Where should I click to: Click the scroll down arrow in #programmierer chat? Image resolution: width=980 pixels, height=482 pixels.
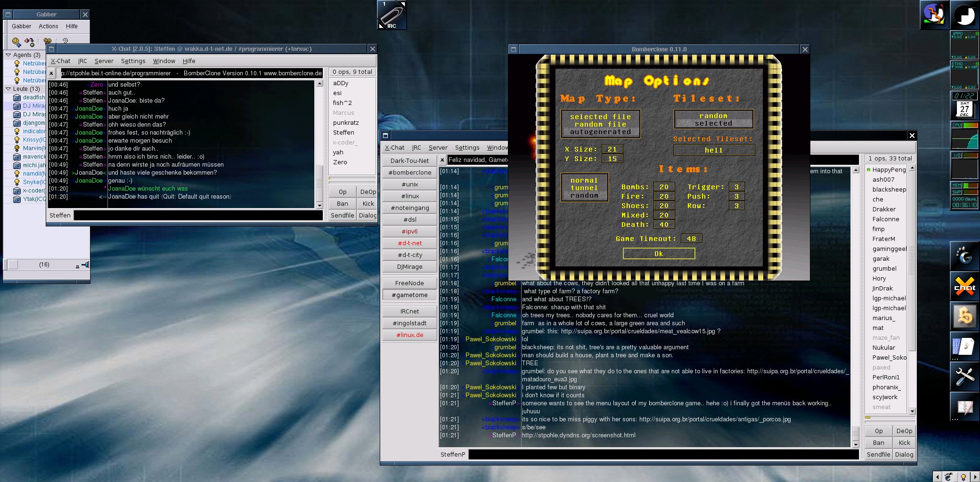point(319,205)
